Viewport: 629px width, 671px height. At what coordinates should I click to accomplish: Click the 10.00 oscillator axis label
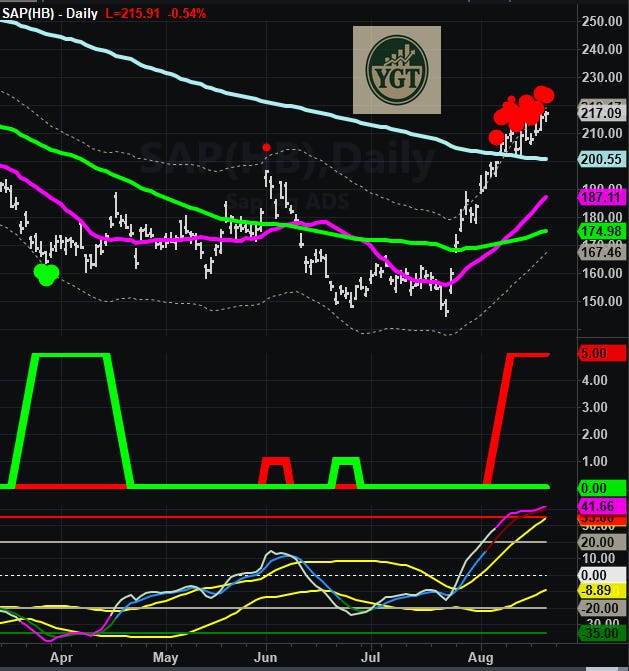tap(599, 558)
